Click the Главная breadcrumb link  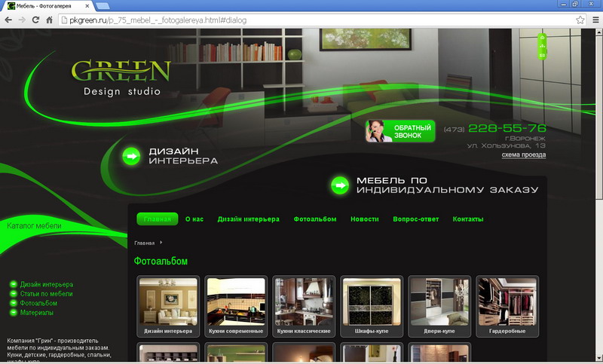click(x=144, y=243)
